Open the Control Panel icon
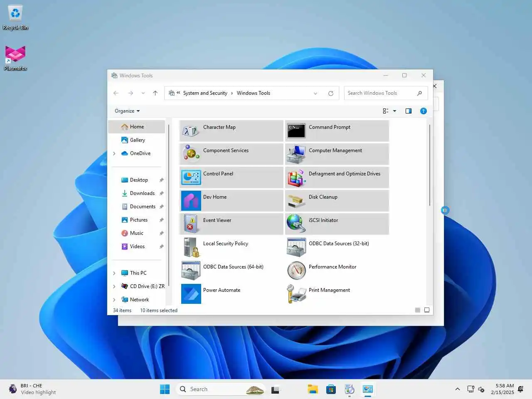532x399 pixels. 191,177
